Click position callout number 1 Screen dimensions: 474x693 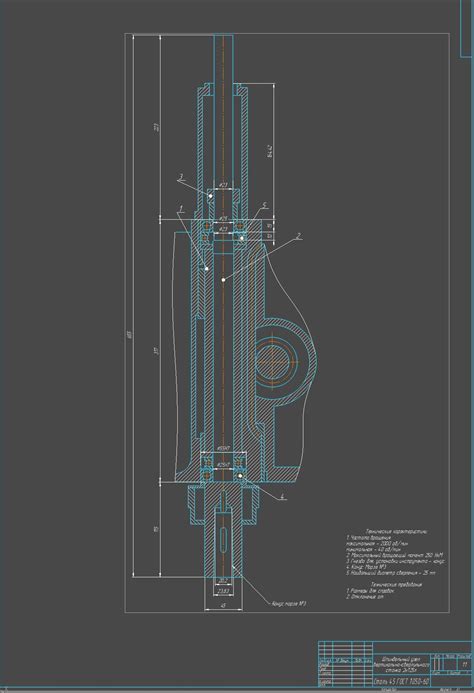180,208
